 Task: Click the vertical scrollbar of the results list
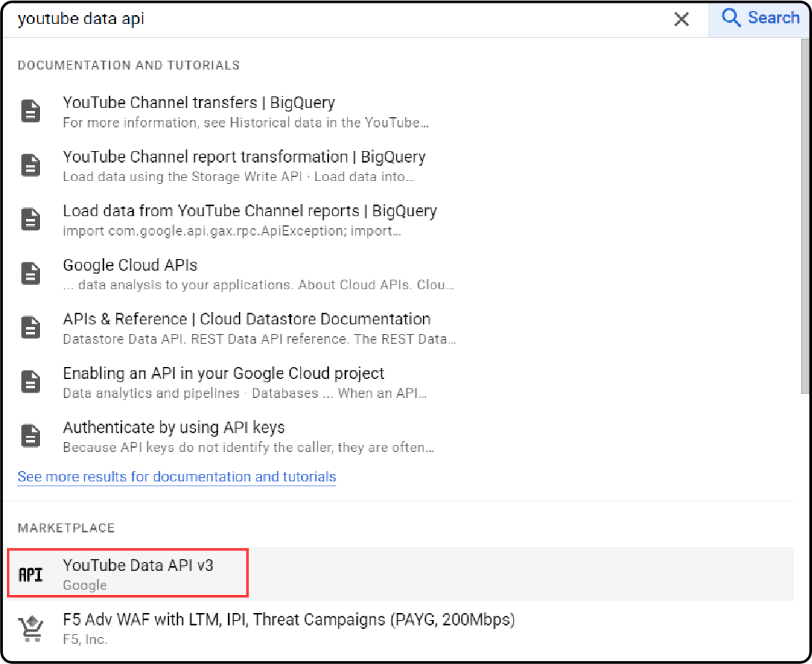[x=804, y=216]
